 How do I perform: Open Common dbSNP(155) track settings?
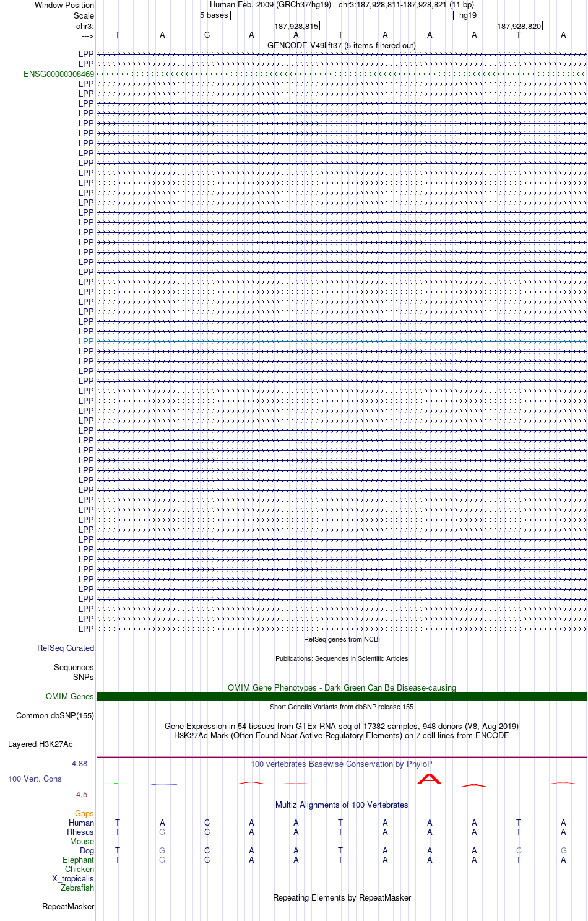tap(55, 716)
